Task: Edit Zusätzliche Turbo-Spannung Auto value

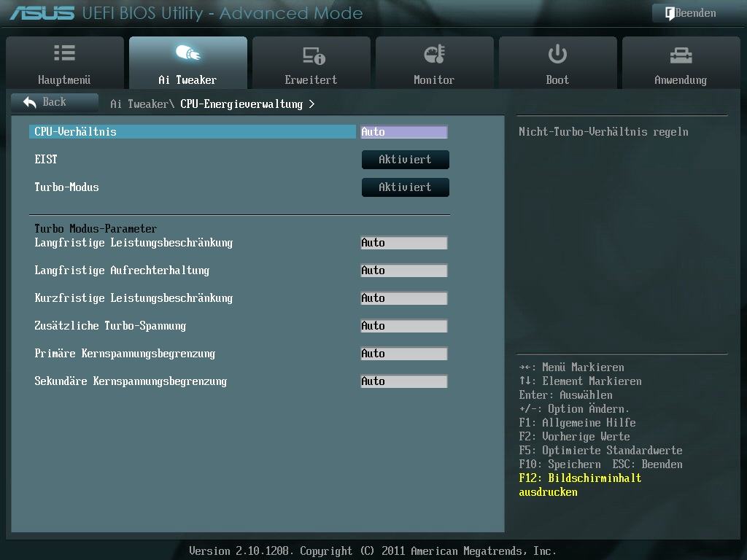Action: pos(404,326)
